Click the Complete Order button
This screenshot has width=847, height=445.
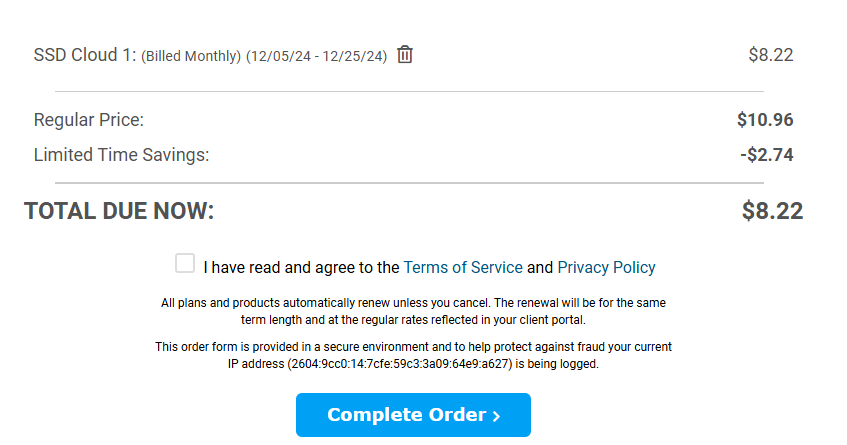[412, 415]
